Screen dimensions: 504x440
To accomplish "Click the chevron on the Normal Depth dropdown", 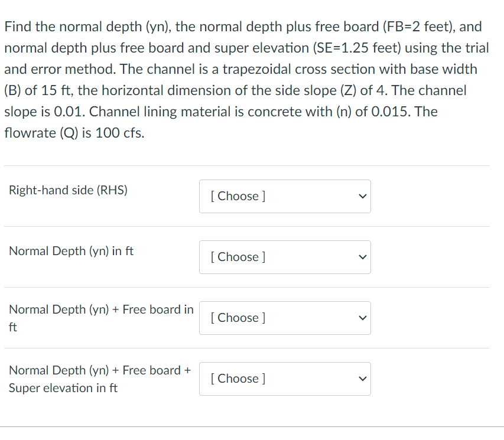I will click(362, 257).
